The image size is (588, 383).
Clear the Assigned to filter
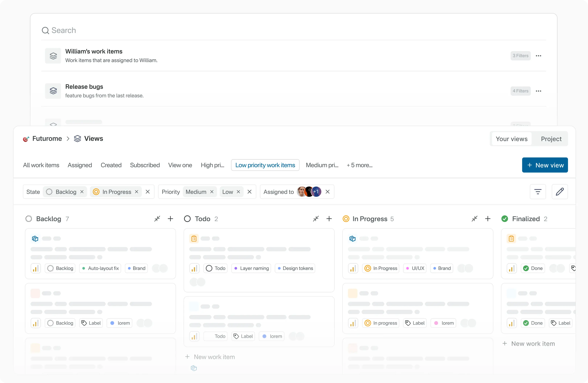pyautogui.click(x=328, y=192)
